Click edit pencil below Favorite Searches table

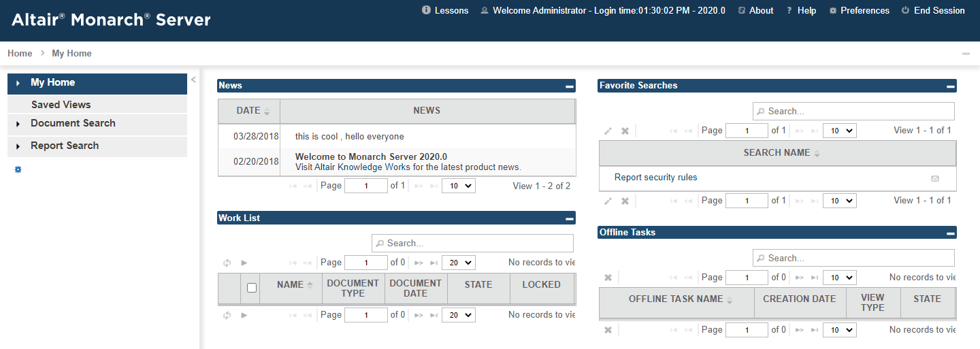point(608,201)
